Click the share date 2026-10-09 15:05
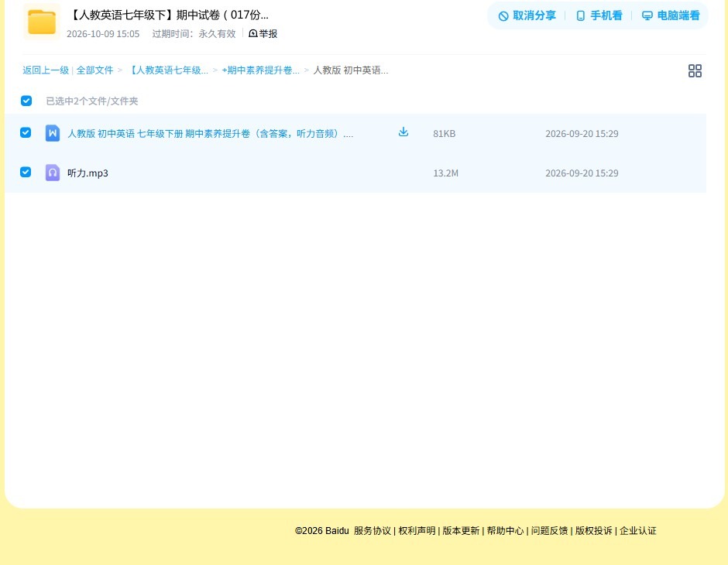The height and width of the screenshot is (565, 728). pos(103,34)
